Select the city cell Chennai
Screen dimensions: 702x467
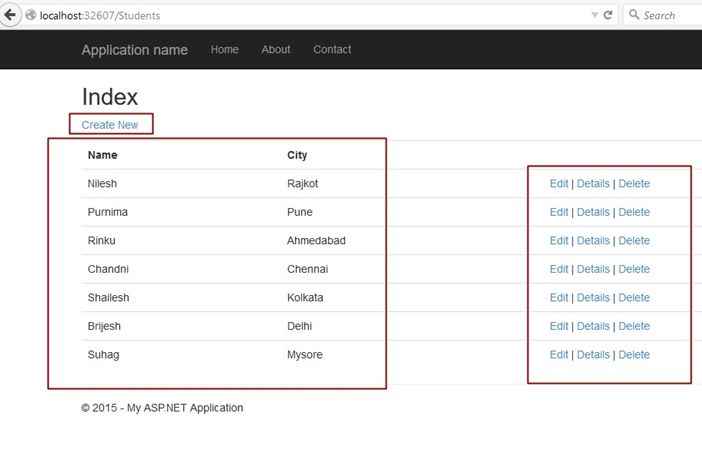[308, 269]
